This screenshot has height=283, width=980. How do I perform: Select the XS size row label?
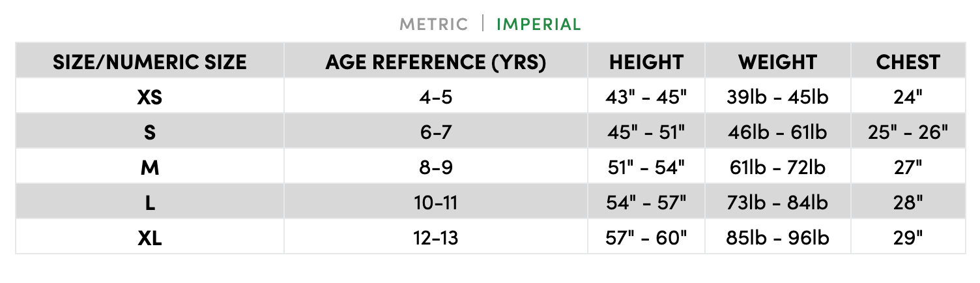(149, 97)
